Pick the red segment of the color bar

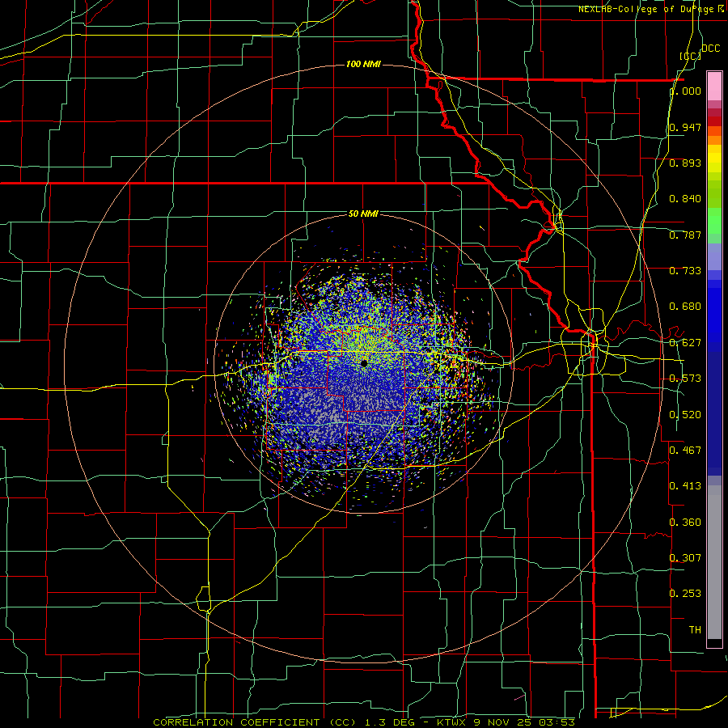click(714, 121)
